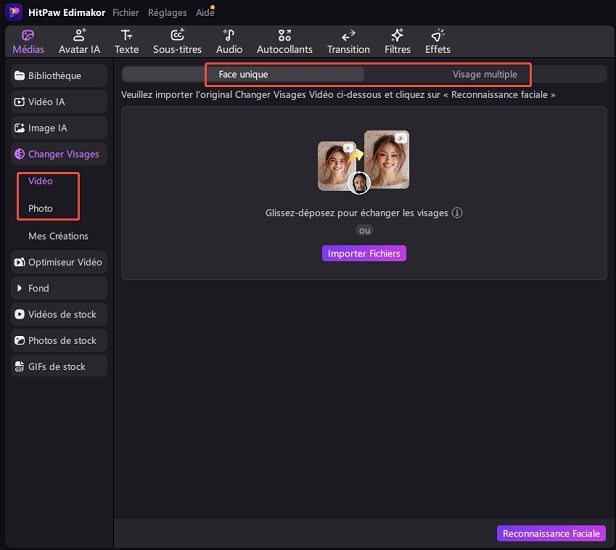Click the Importer Fichiers button
The width and height of the screenshot is (616, 550).
pyautogui.click(x=364, y=254)
